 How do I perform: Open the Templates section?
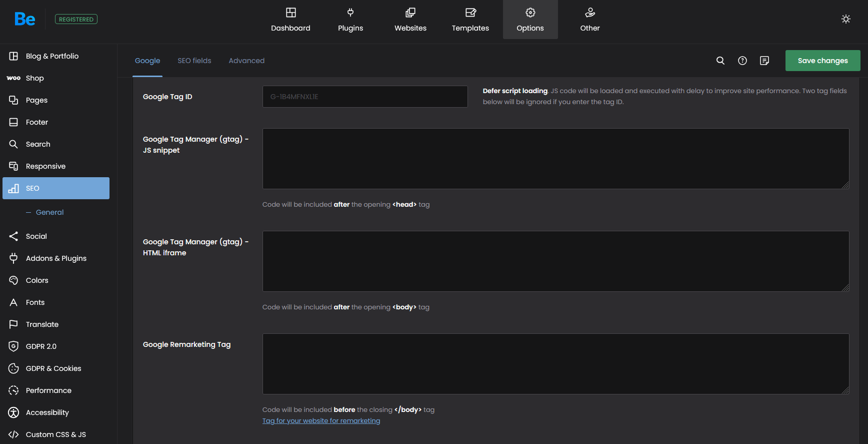coord(470,20)
